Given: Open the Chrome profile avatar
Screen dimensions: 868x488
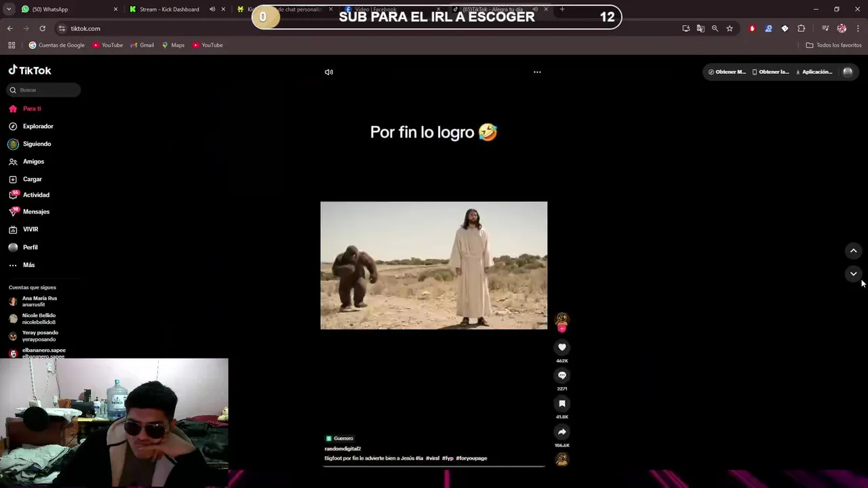Looking at the screenshot, I should 842,28.
